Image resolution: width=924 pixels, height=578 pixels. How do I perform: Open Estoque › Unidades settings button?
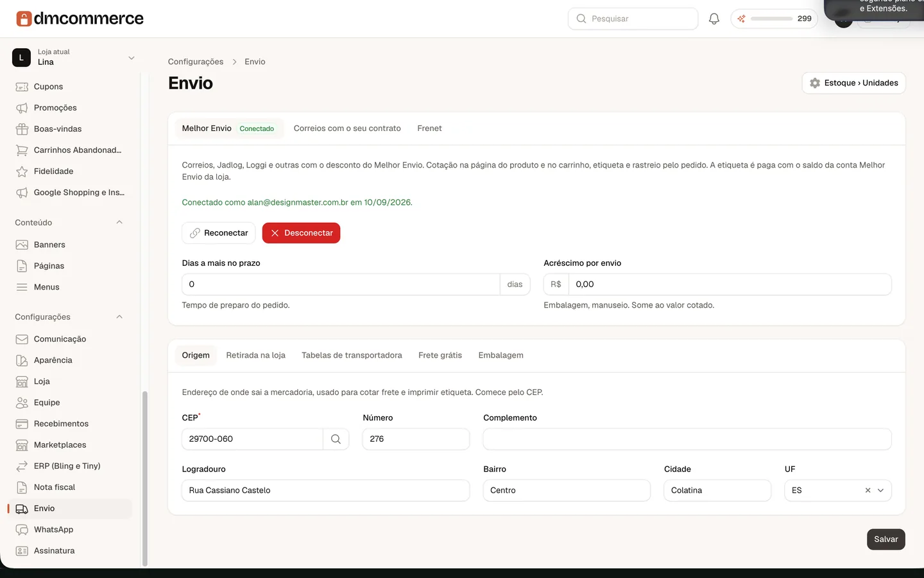coord(853,83)
